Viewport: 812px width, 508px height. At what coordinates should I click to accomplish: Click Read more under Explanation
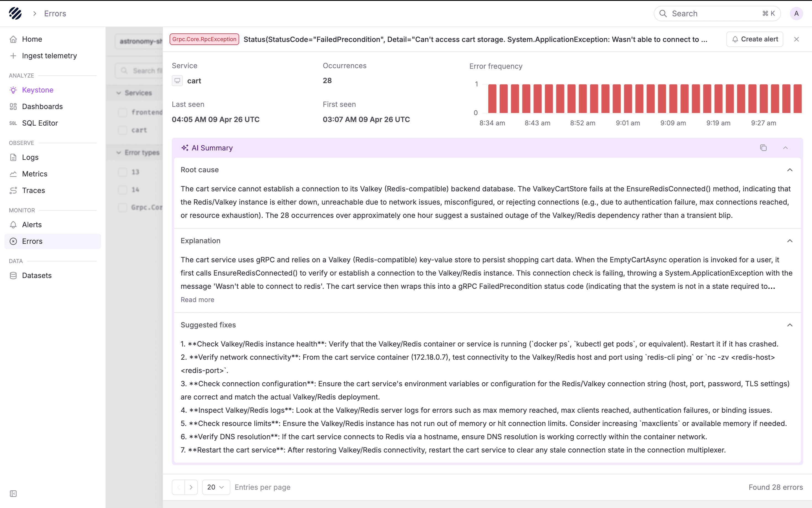pos(197,300)
